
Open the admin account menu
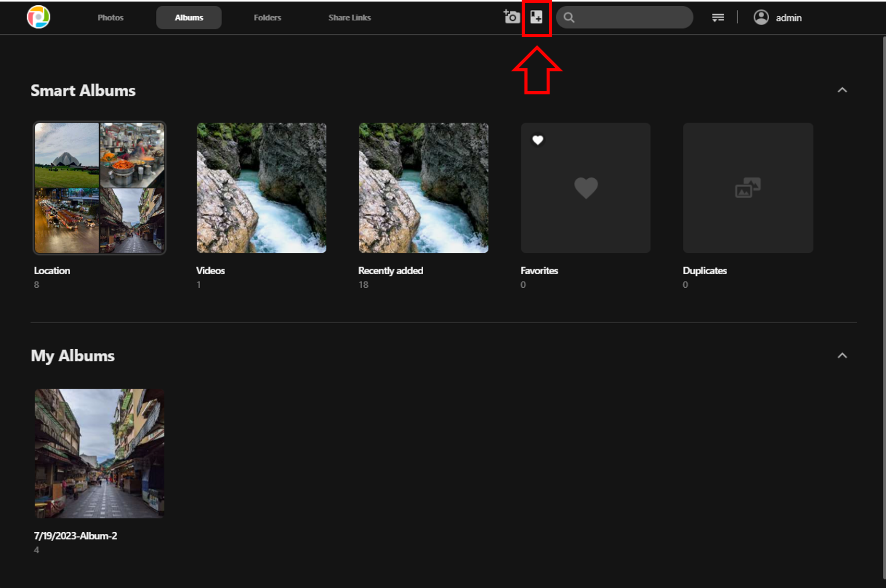click(778, 18)
